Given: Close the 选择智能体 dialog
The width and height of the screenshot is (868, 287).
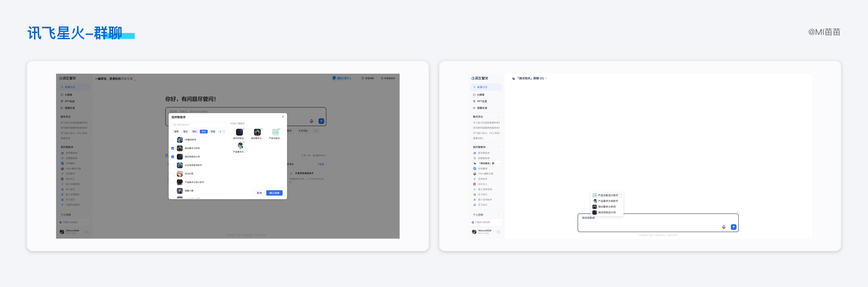Looking at the screenshot, I should tap(283, 117).
